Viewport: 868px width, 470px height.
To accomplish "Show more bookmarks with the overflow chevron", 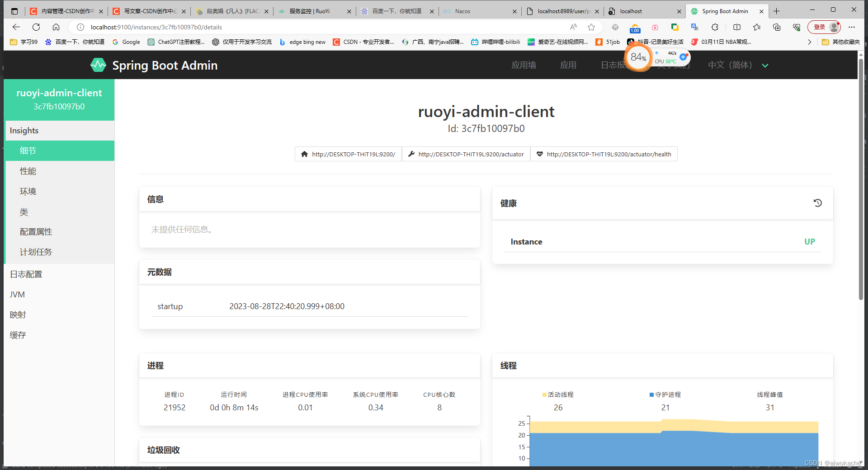I will pos(809,42).
